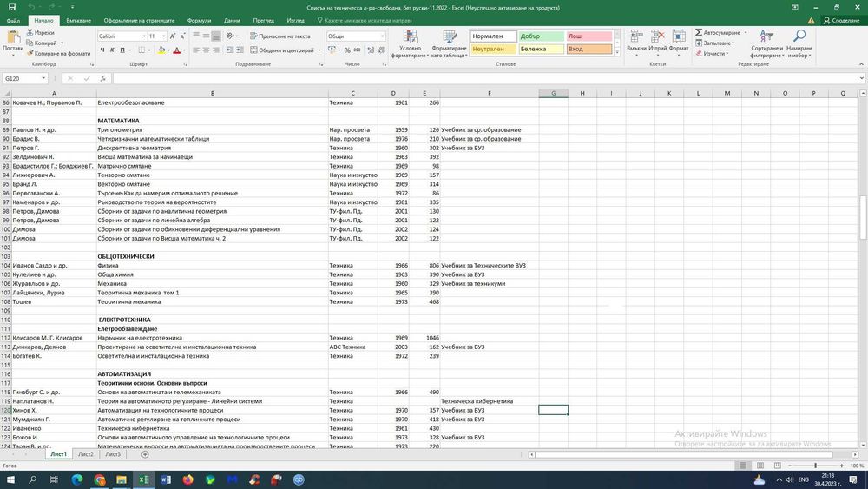Click column G header

(553, 93)
